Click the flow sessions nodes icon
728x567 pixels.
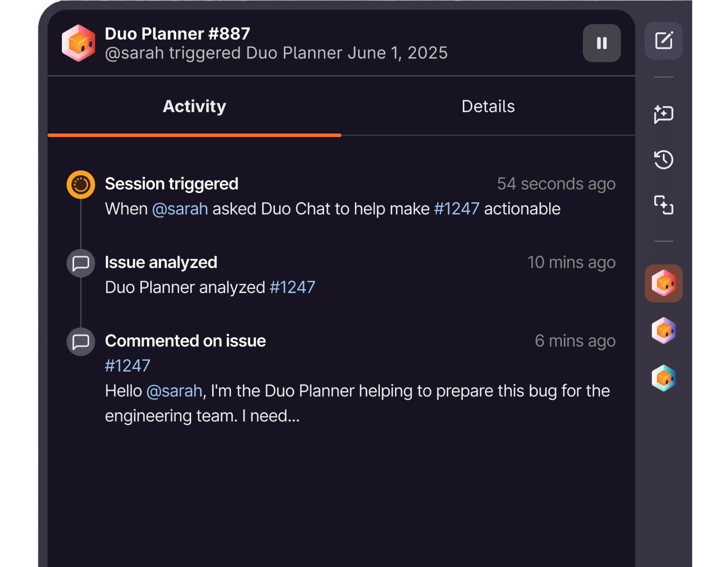click(663, 205)
